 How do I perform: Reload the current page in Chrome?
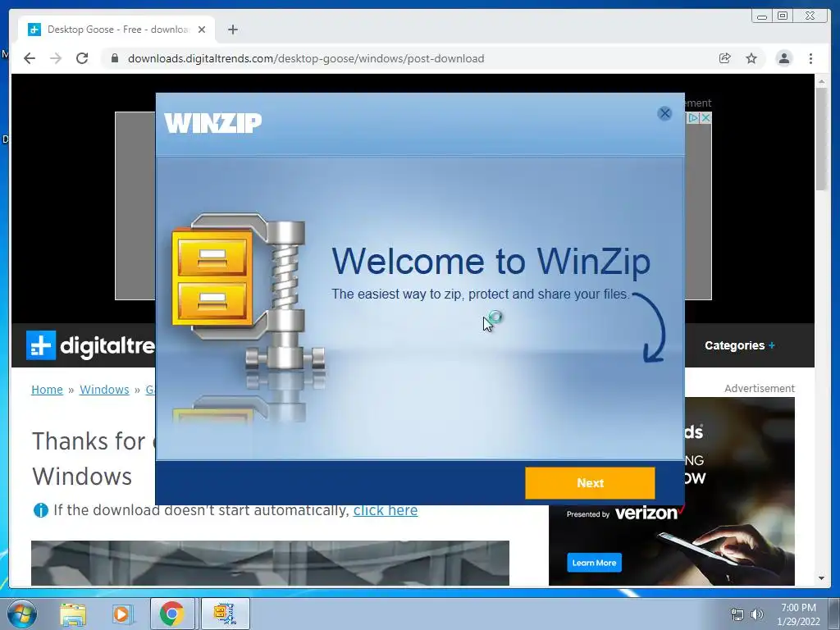click(82, 58)
